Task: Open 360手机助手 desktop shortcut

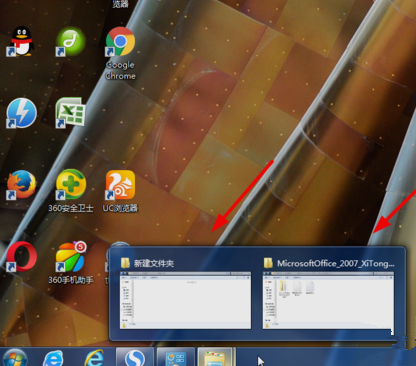Action: tap(71, 263)
